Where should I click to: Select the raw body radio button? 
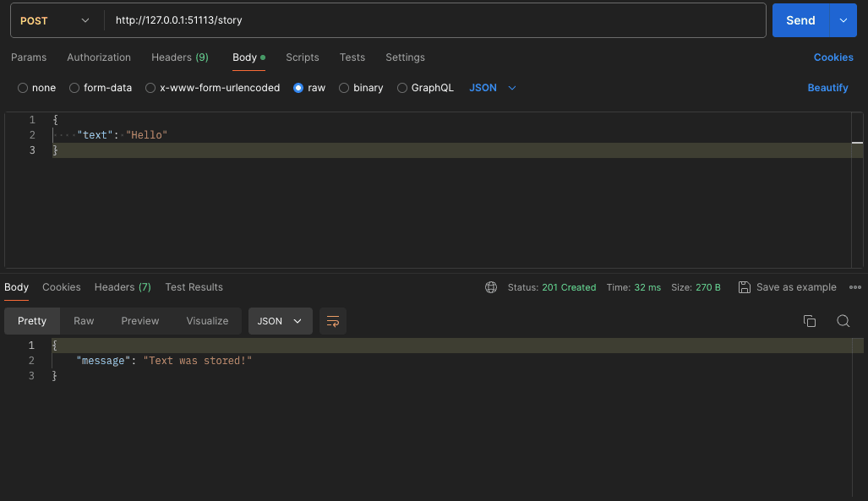click(x=298, y=88)
